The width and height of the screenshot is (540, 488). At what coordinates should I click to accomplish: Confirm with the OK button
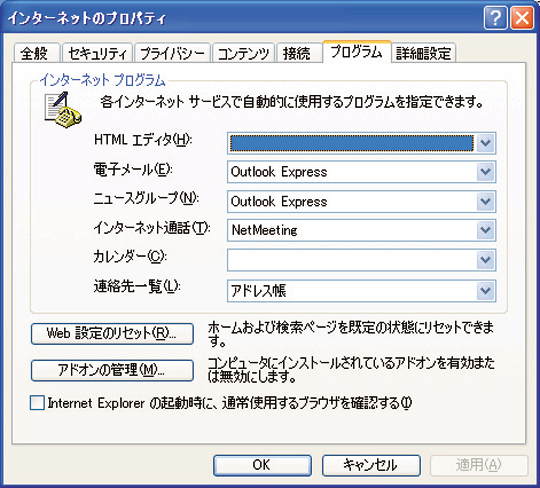click(262, 465)
